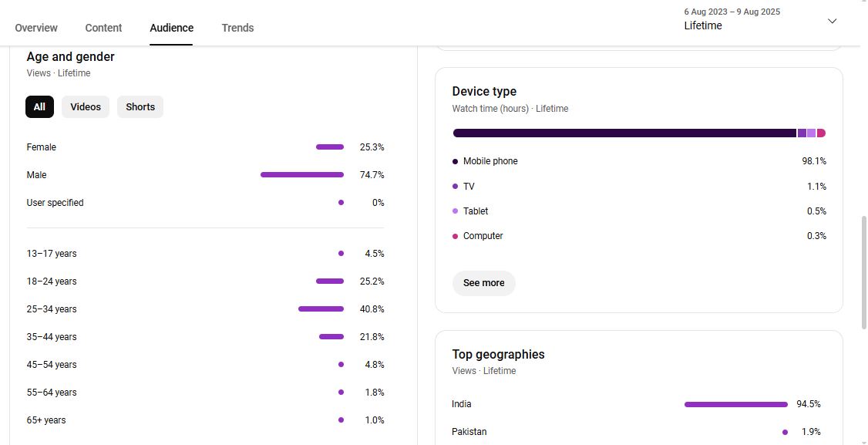
Task: Click the India views bar
Action: (735, 404)
